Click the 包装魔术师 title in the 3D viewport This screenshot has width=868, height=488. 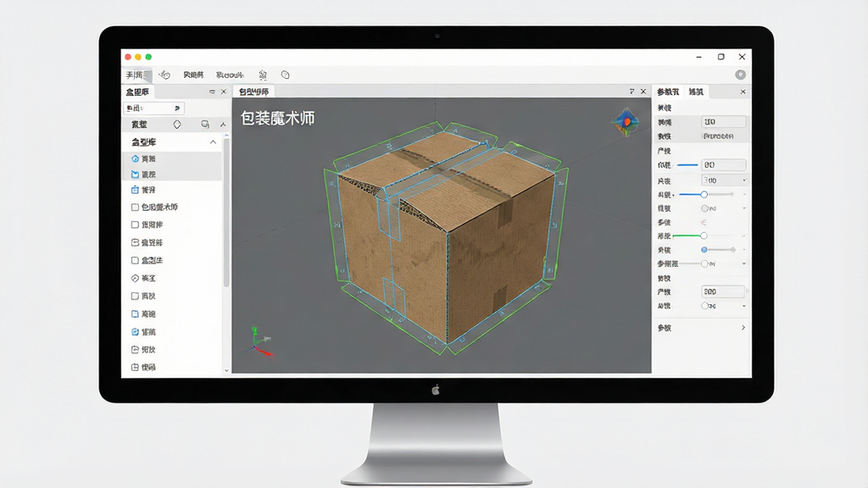tap(278, 118)
